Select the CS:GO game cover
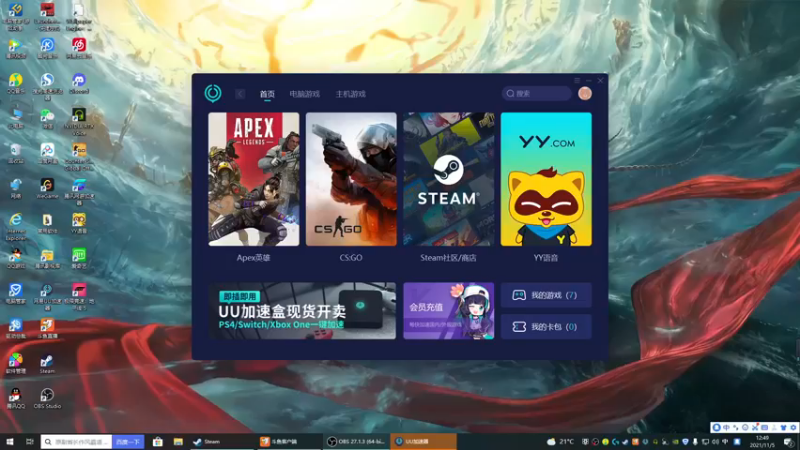Image resolution: width=800 pixels, height=450 pixels. point(351,179)
